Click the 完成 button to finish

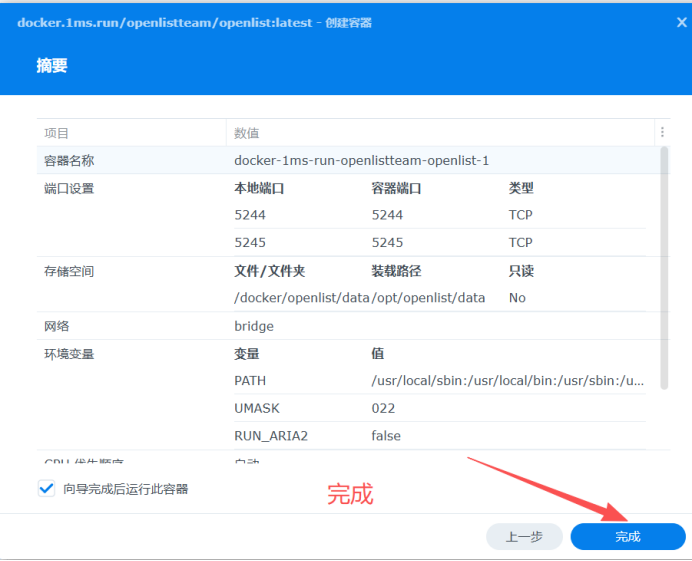(627, 537)
